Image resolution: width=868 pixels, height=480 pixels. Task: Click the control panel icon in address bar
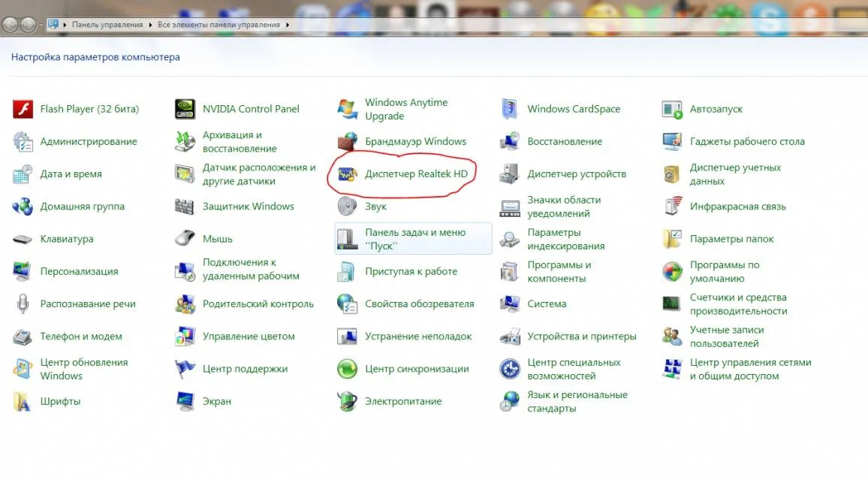pos(53,24)
